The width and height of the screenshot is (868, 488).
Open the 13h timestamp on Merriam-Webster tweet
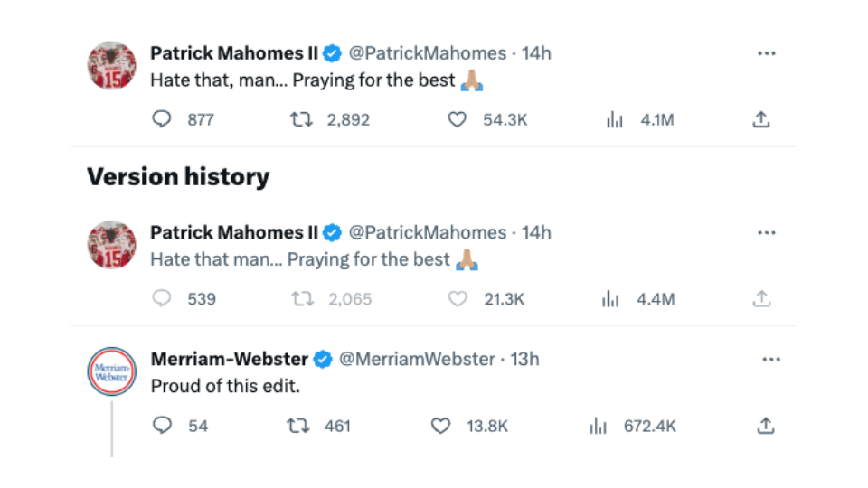coord(525,360)
